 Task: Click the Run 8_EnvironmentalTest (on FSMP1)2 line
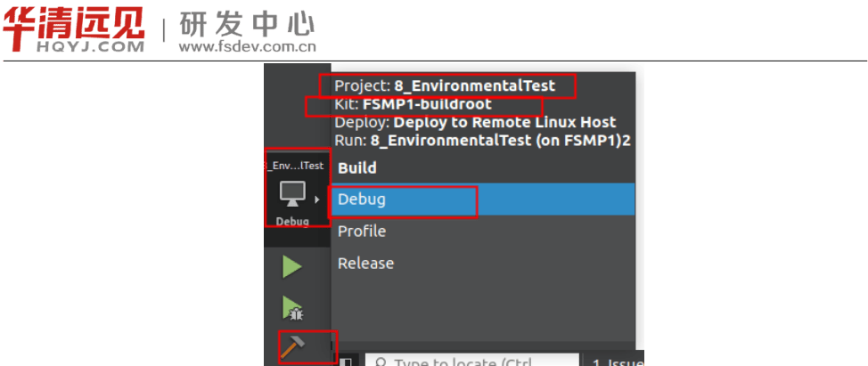(482, 140)
